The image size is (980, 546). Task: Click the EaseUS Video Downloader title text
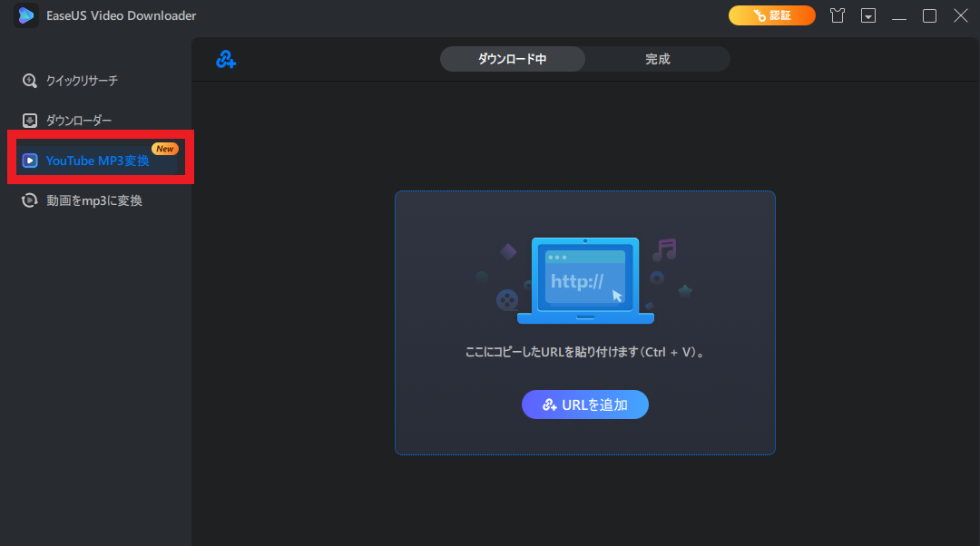tap(122, 15)
